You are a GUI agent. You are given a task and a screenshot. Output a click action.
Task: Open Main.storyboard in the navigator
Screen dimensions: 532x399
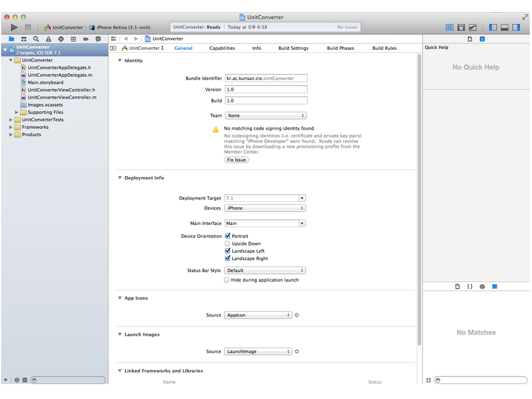(45, 83)
